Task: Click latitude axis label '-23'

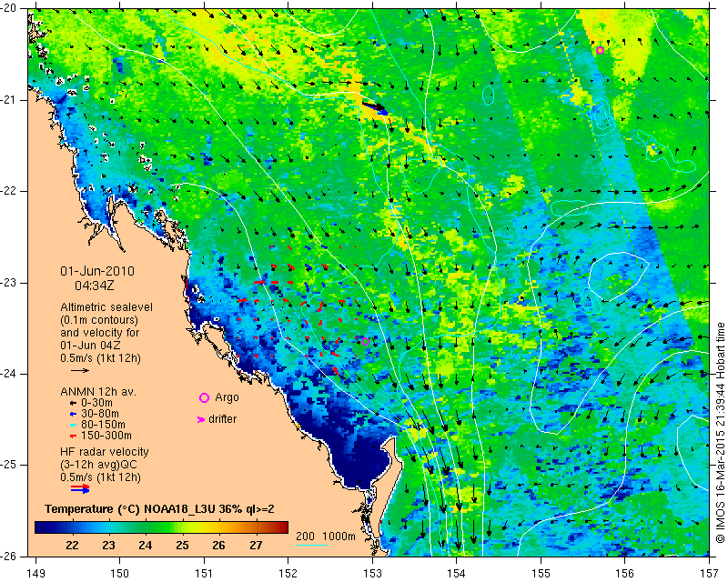Action: (9, 282)
